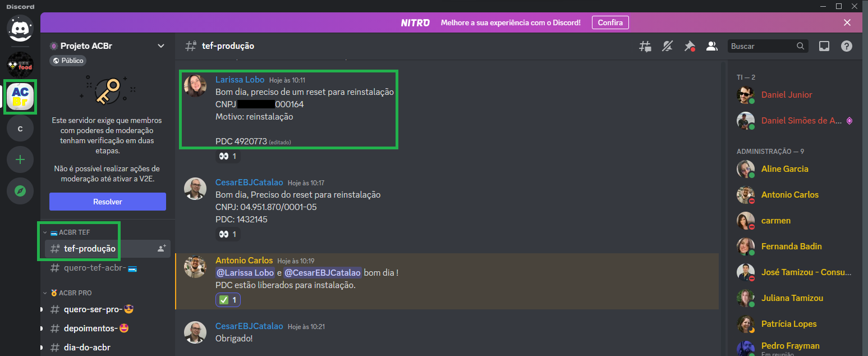
Task: Open Threads icon in channel header
Action: [645, 46]
